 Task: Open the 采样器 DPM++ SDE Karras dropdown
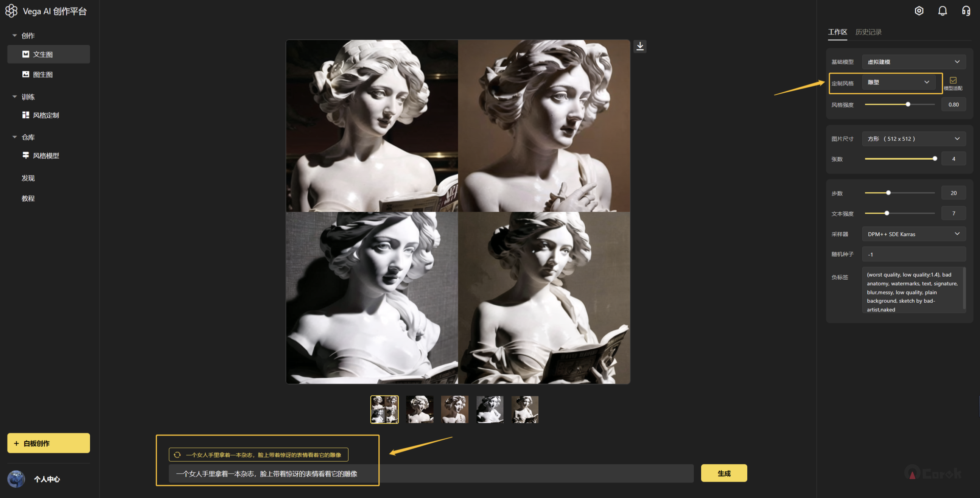click(913, 234)
